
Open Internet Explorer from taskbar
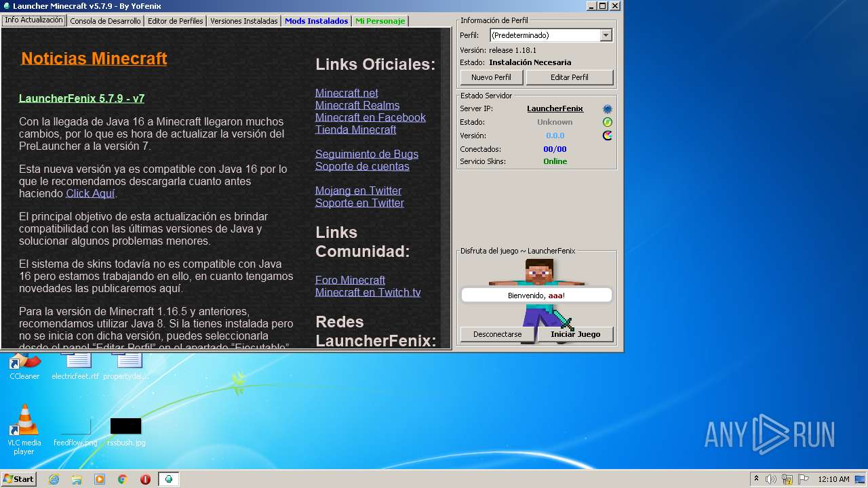54,479
